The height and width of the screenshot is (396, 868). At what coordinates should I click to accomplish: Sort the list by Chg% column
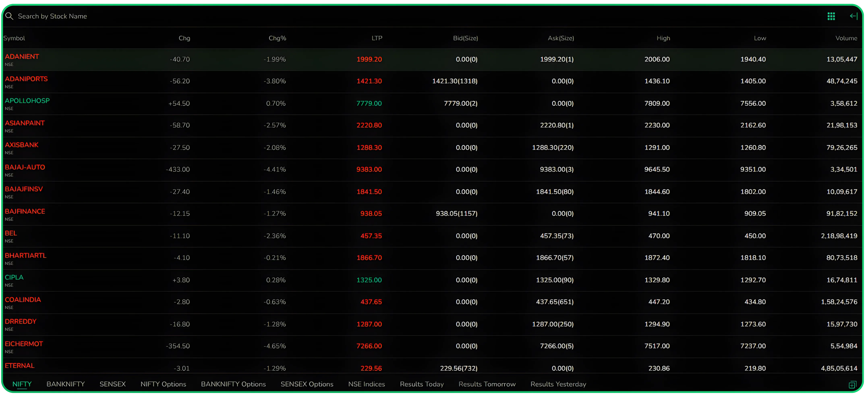pos(277,38)
